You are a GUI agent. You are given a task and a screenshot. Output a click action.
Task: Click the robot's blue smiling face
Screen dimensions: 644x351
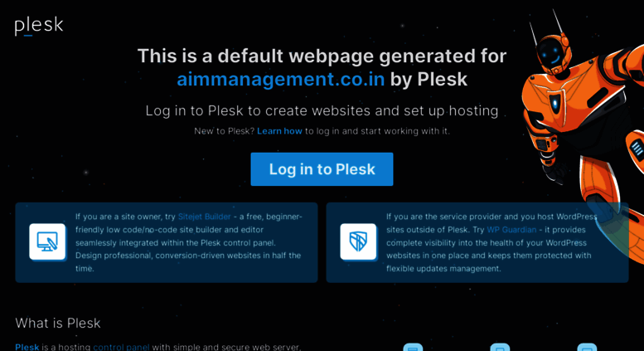(551, 53)
